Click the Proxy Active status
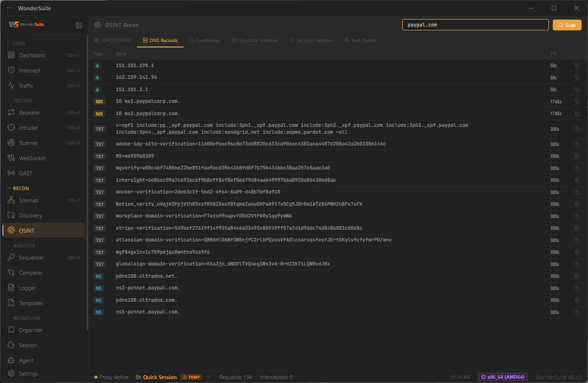The width and height of the screenshot is (588, 383). [x=111, y=377]
